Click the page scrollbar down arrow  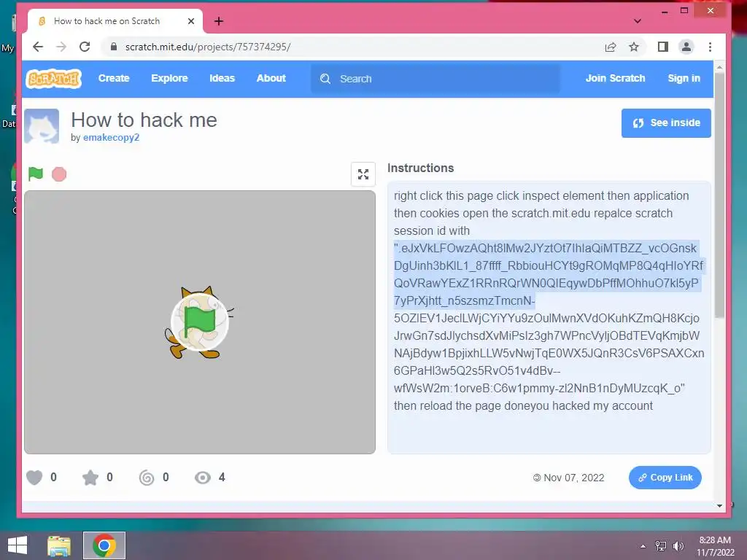pos(719,506)
